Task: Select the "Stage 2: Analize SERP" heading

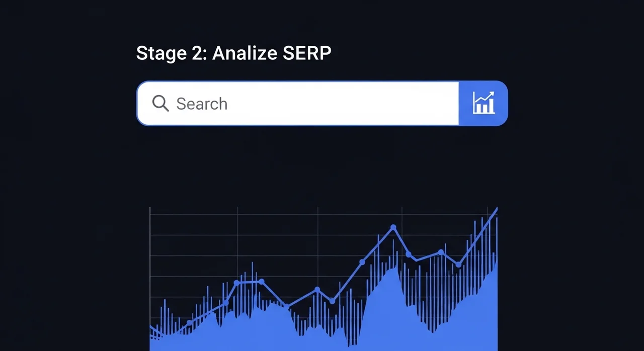Action: pos(233,54)
